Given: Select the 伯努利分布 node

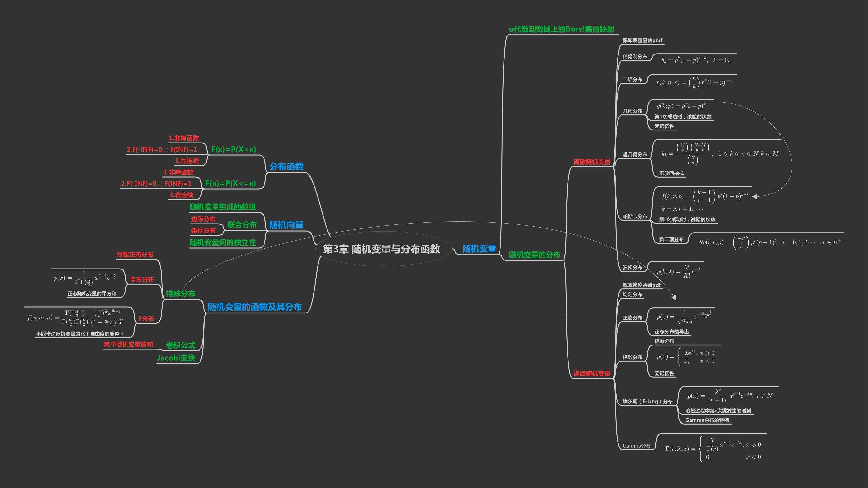Looking at the screenshot, I should (635, 57).
